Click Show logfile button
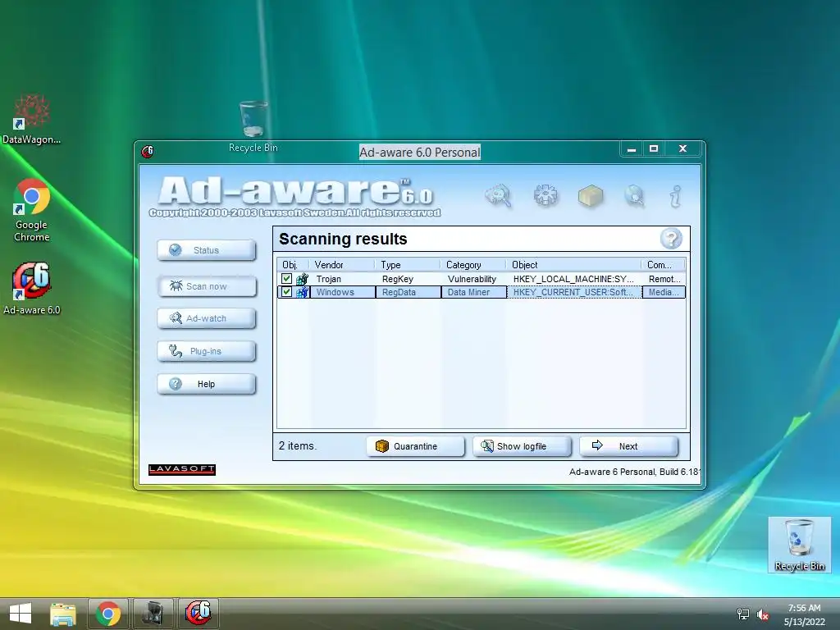The image size is (840, 630). [x=522, y=446]
